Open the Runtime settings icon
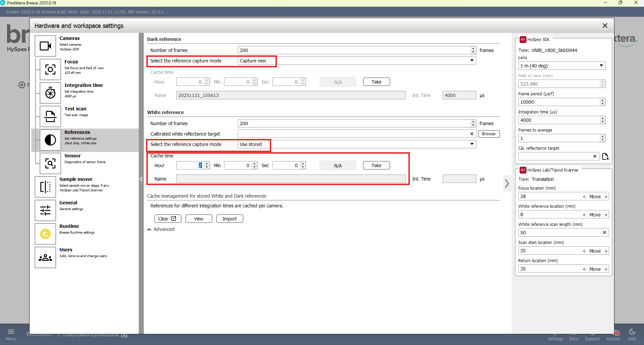 pos(45,234)
